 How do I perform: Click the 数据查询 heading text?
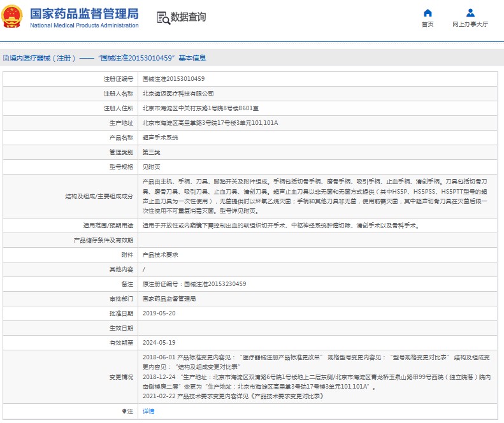pyautogui.click(x=189, y=17)
